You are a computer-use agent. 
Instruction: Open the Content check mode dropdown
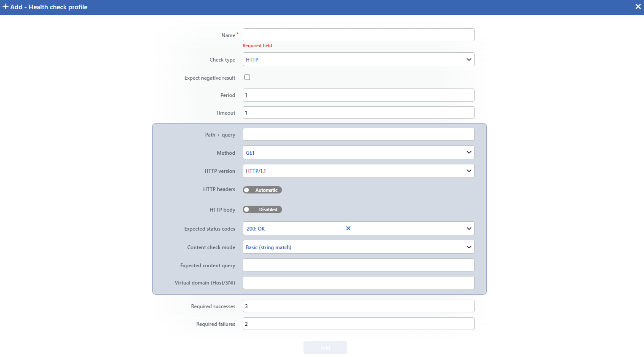359,247
